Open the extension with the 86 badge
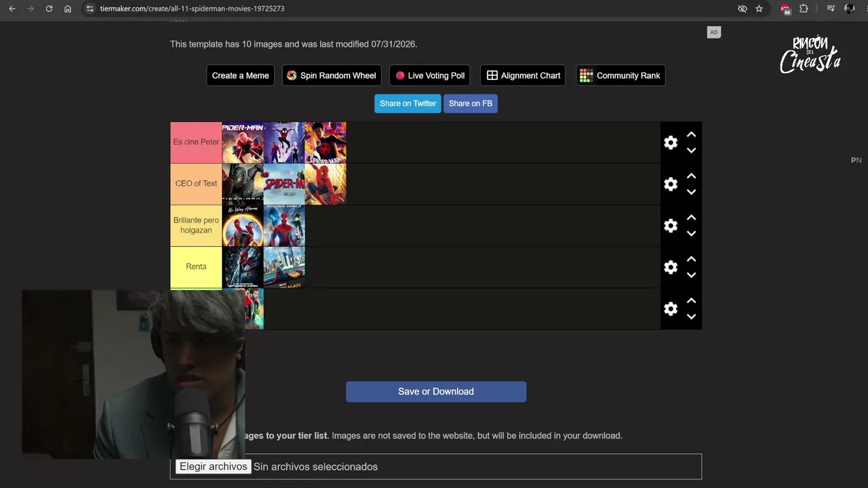Image resolution: width=868 pixels, height=488 pixels. point(785,9)
